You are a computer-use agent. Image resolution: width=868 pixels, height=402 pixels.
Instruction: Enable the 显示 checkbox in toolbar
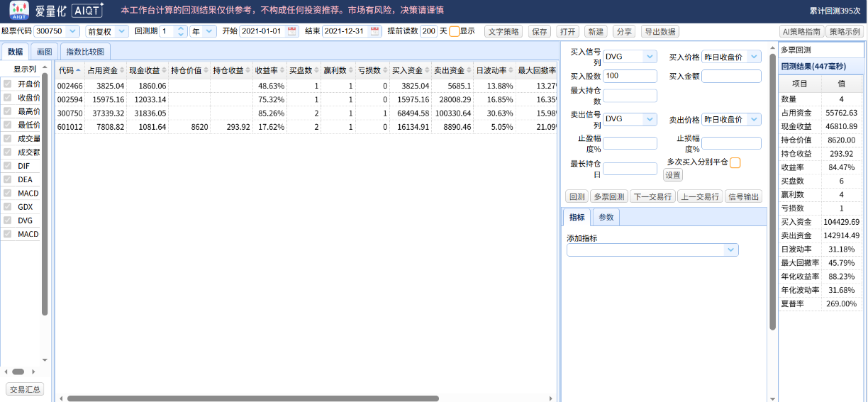(x=454, y=31)
